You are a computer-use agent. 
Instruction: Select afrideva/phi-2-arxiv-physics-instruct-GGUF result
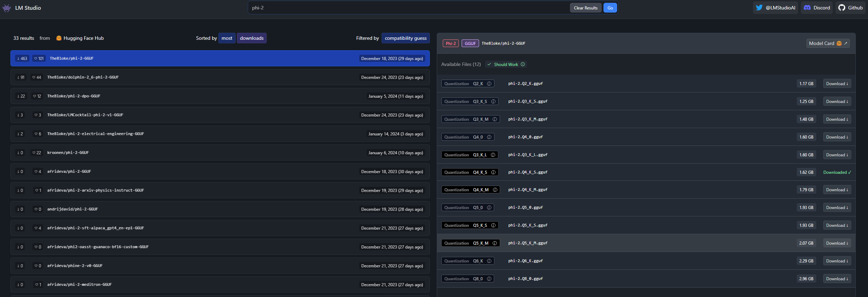[220, 190]
